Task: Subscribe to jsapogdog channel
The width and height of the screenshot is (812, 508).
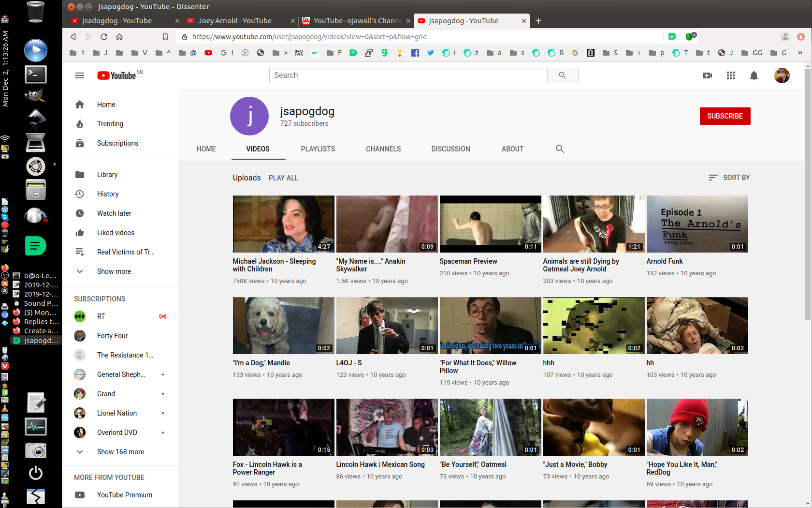Action: coord(725,116)
